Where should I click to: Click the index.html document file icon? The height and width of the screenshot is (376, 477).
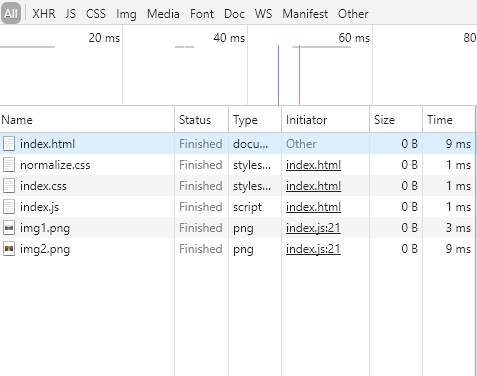(x=9, y=144)
